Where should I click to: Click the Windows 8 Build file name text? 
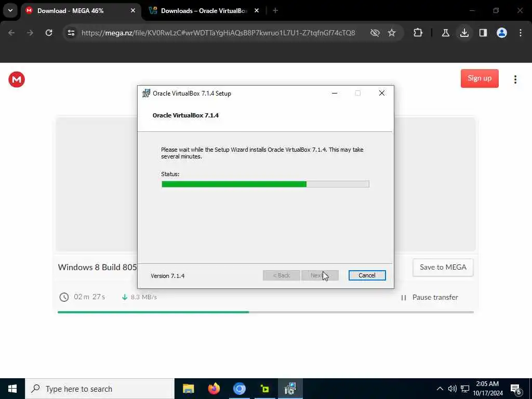click(97, 268)
